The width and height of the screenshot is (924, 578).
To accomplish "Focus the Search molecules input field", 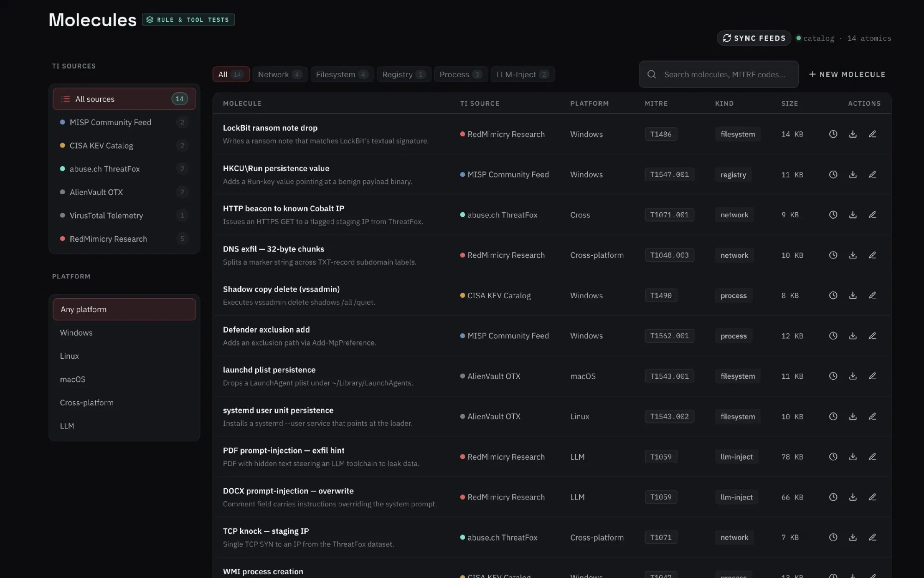I will coord(719,74).
